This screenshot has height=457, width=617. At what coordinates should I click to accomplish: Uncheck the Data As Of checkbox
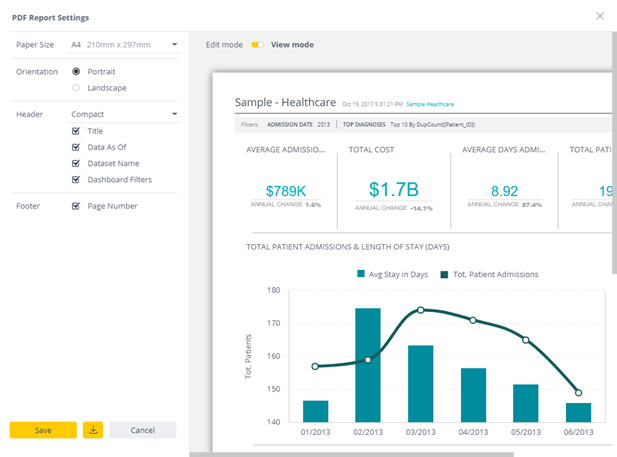pos(76,147)
